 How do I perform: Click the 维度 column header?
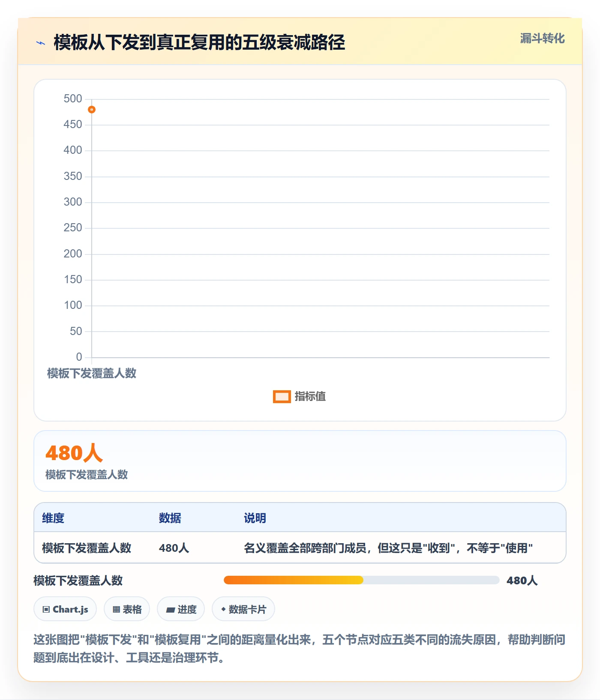click(x=53, y=518)
